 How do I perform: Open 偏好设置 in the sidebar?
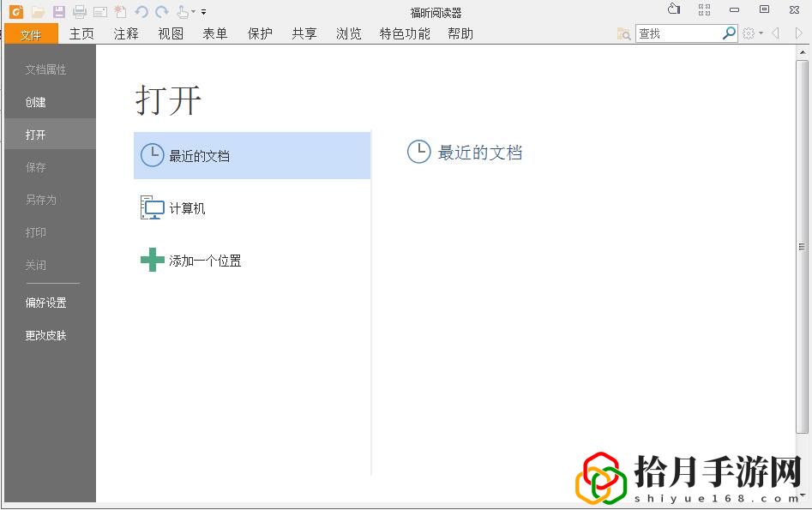point(50,303)
